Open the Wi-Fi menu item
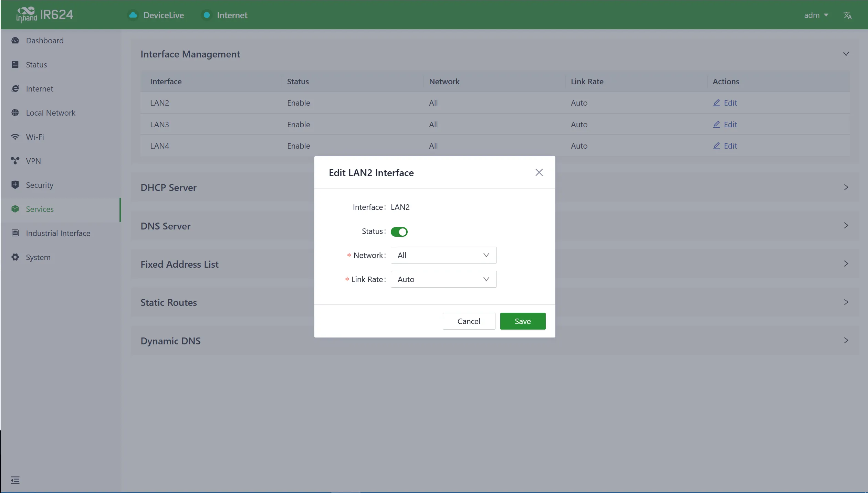Screen dimensions: 868x493 tap(61, 137)
